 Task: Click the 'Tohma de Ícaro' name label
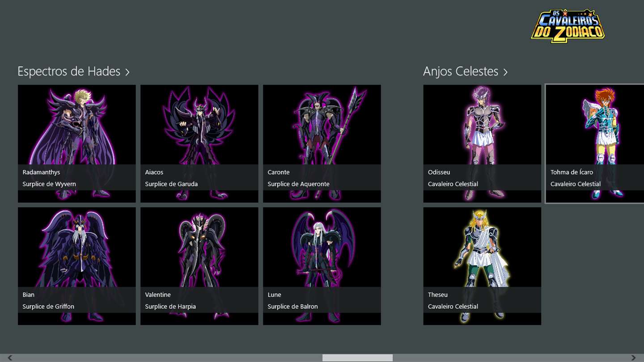click(572, 172)
